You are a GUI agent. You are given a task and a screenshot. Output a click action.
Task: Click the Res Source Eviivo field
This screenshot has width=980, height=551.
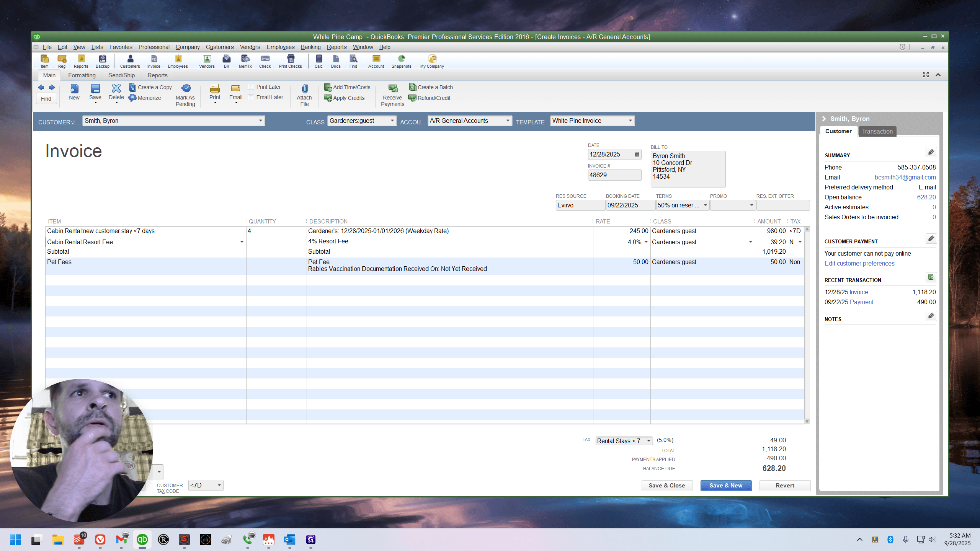point(580,205)
